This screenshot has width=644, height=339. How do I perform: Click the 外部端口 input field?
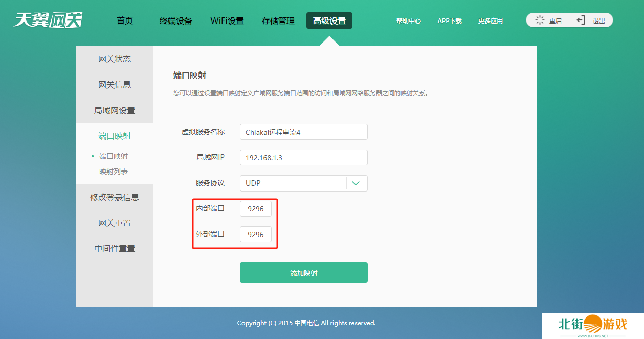pos(256,235)
